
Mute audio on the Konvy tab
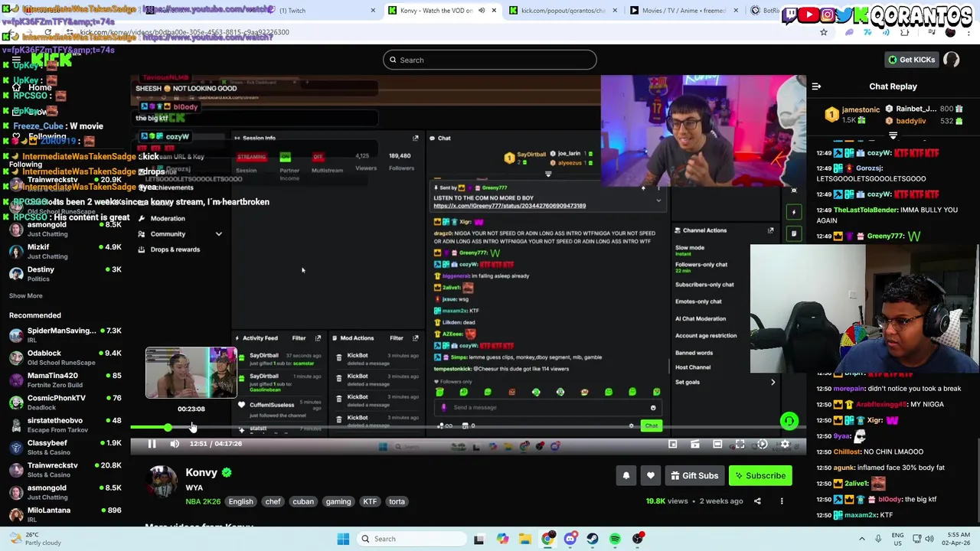(x=482, y=11)
